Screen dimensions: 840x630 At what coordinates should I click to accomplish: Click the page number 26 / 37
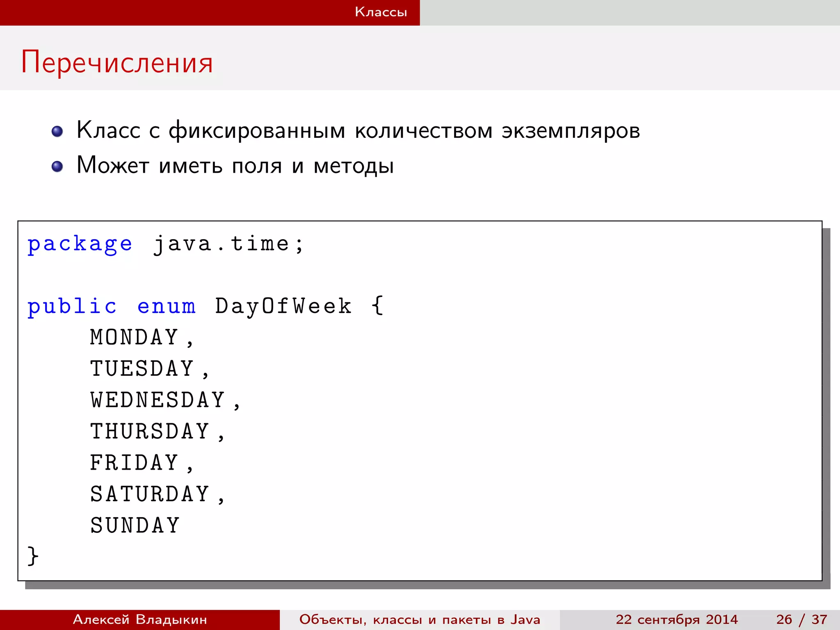pyautogui.click(x=801, y=619)
